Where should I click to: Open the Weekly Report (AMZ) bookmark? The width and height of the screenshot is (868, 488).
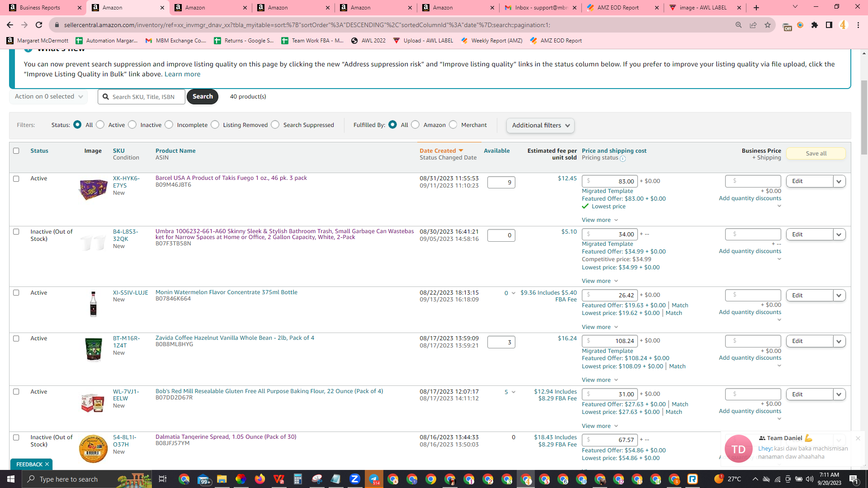(x=492, y=41)
